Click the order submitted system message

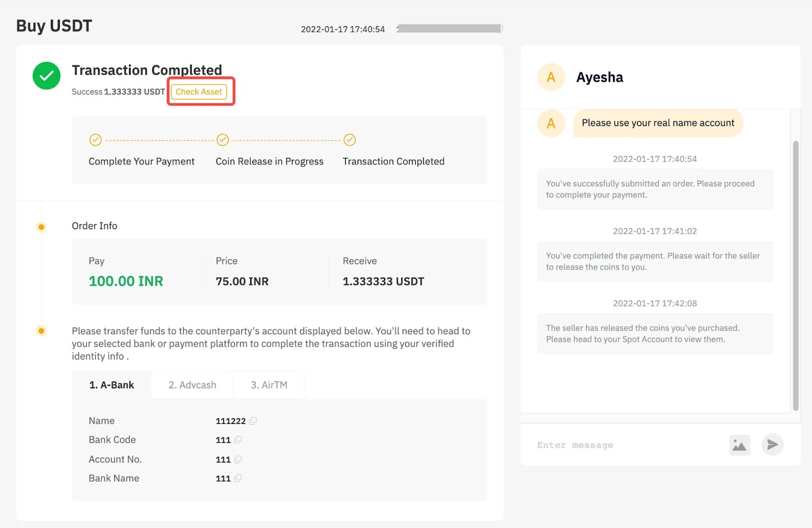coord(655,189)
